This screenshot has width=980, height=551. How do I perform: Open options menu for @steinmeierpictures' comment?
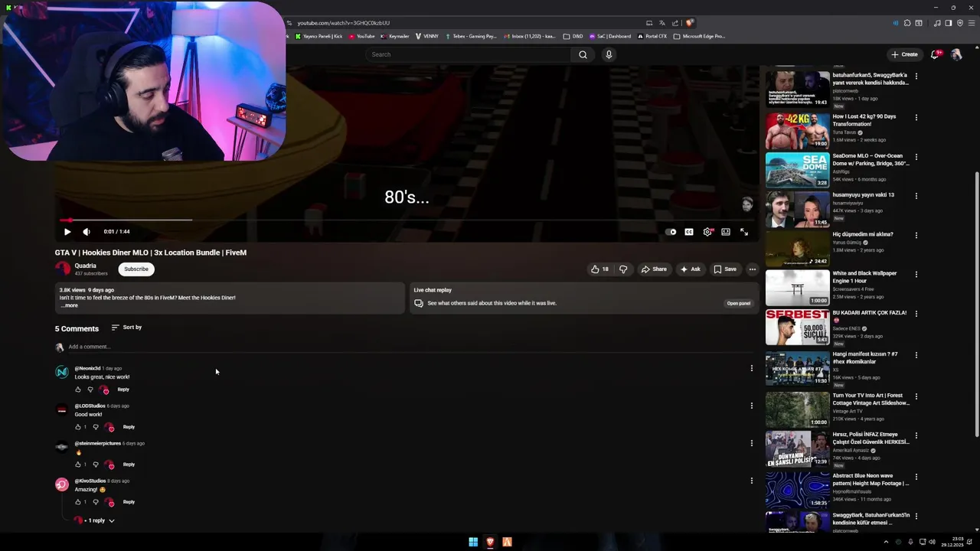(x=752, y=443)
